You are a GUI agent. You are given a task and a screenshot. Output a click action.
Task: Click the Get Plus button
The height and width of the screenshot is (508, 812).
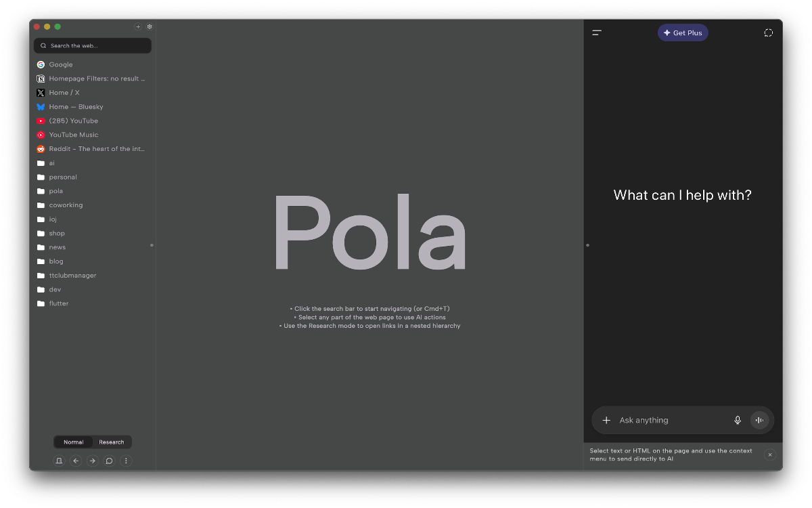click(683, 33)
